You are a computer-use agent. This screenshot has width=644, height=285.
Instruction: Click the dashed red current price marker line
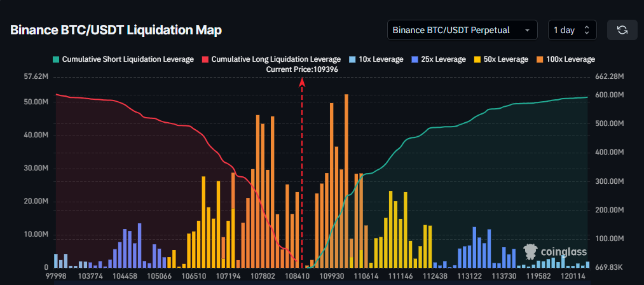pyautogui.click(x=302, y=173)
